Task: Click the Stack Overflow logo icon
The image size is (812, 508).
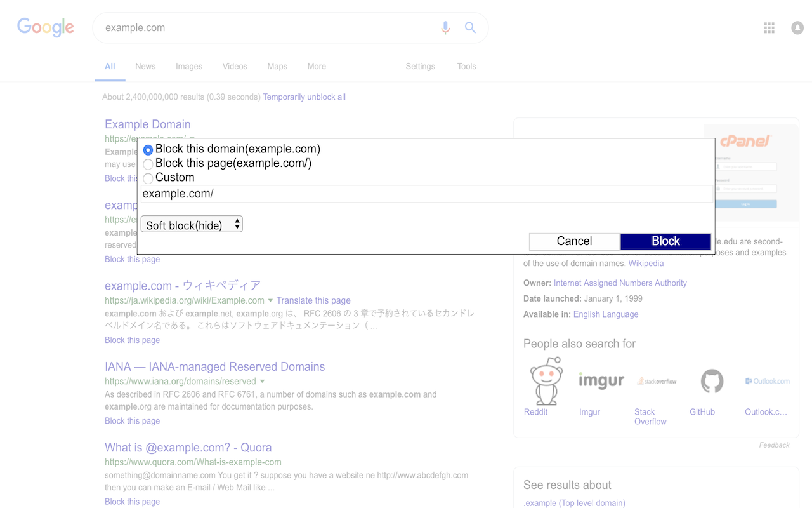Action: (x=657, y=381)
